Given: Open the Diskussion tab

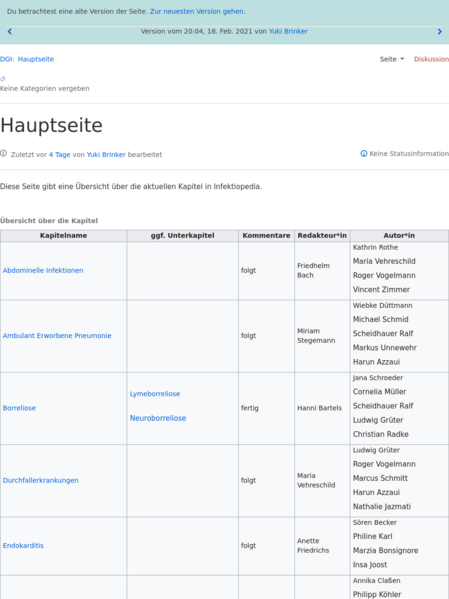Looking at the screenshot, I should [431, 59].
